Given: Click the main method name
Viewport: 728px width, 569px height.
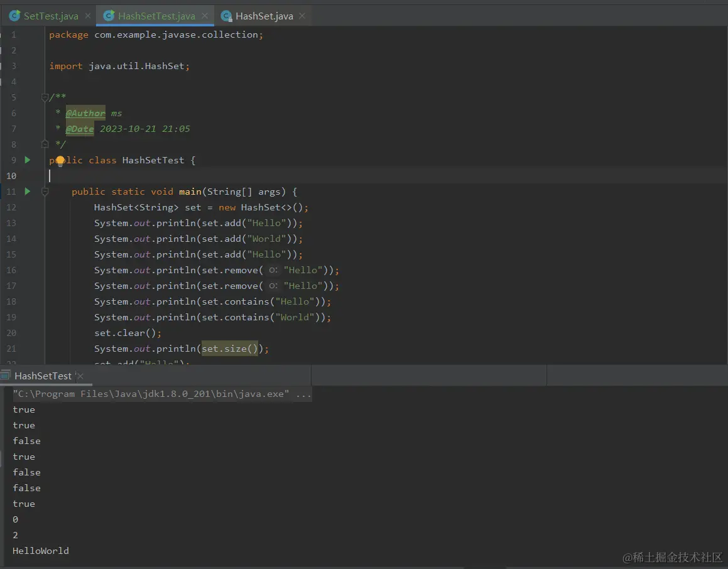Looking at the screenshot, I should click(x=190, y=192).
